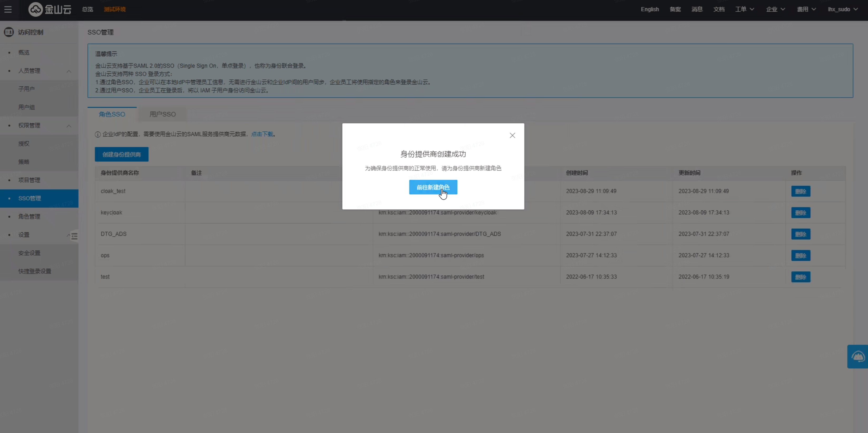Click the go-to-create-role button in dialog
Screen dimensions: 868x433
(x=433, y=187)
